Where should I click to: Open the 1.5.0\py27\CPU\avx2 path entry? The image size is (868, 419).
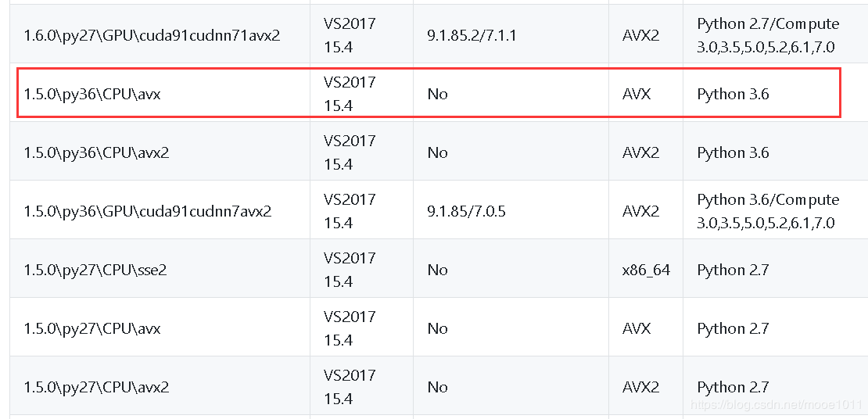[x=96, y=387]
